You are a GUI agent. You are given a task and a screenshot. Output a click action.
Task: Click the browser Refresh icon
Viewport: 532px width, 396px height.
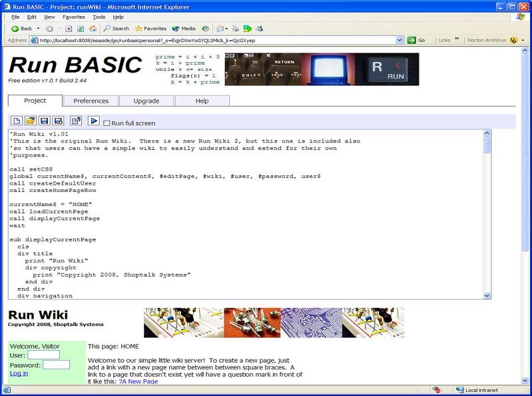pyautogui.click(x=81, y=29)
